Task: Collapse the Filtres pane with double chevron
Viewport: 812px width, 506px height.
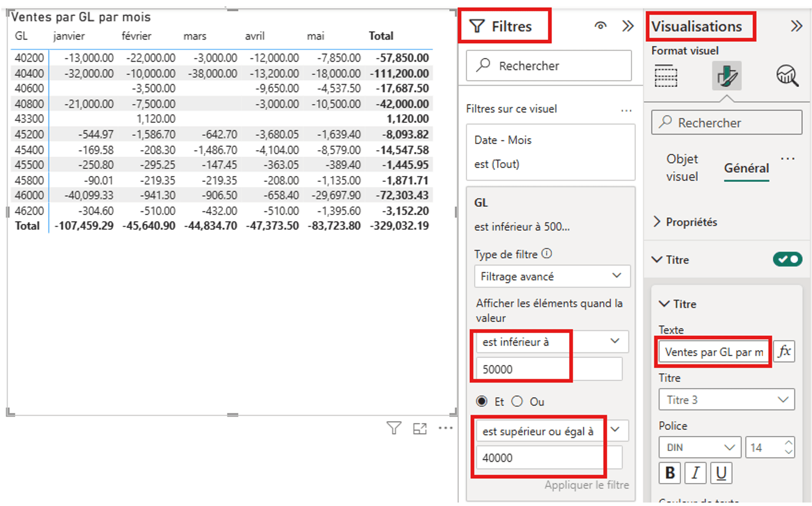Action: [x=627, y=26]
